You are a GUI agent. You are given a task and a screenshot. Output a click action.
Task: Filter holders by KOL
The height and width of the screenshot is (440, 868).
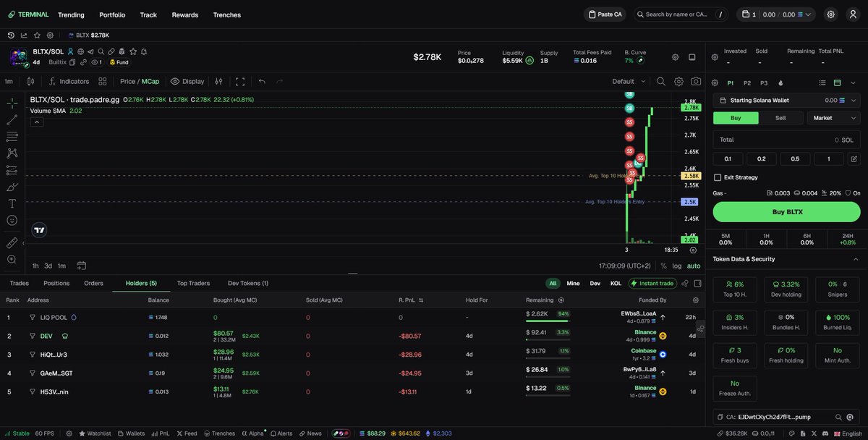click(x=616, y=284)
